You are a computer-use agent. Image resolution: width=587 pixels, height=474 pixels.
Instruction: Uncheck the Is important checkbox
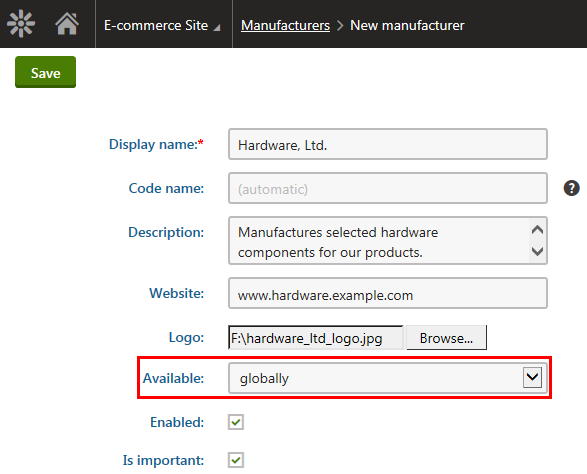point(236,460)
